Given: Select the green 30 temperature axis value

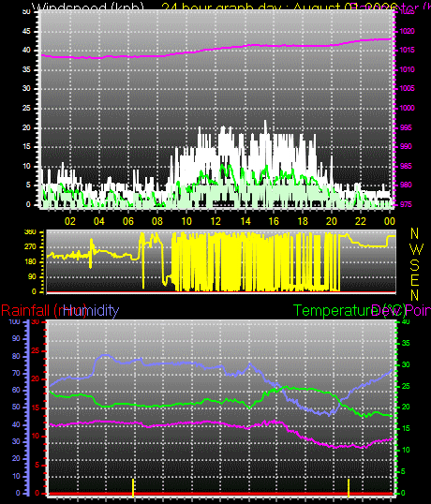Looking at the screenshot, I should 406,364.
